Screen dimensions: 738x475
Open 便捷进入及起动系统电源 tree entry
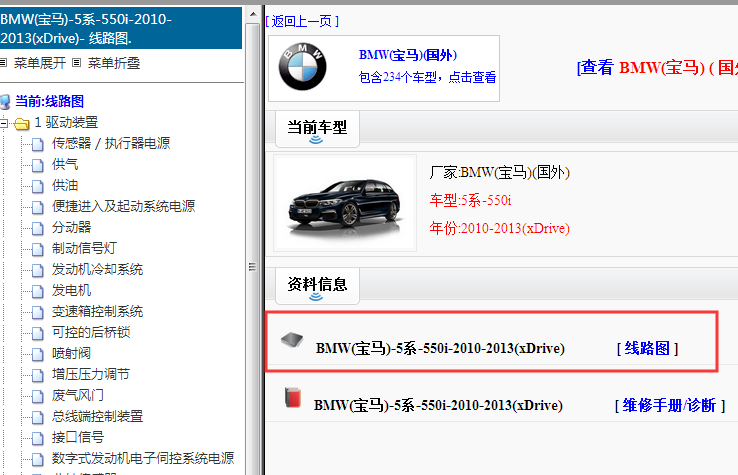[x=123, y=206]
